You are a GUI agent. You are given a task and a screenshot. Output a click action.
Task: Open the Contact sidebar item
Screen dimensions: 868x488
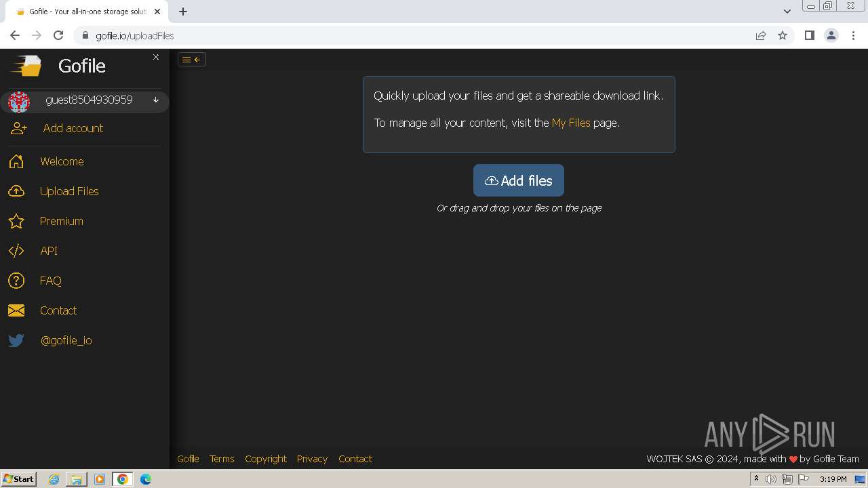point(58,310)
